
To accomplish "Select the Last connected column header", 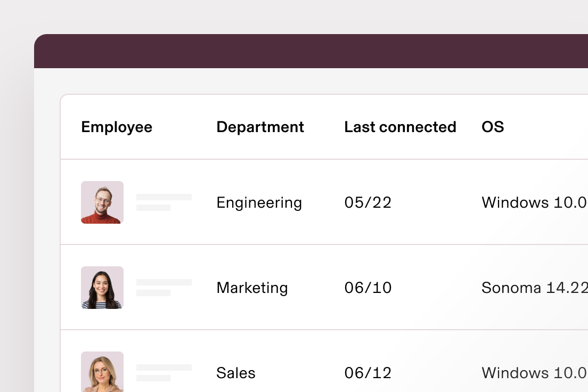I will coord(400,127).
